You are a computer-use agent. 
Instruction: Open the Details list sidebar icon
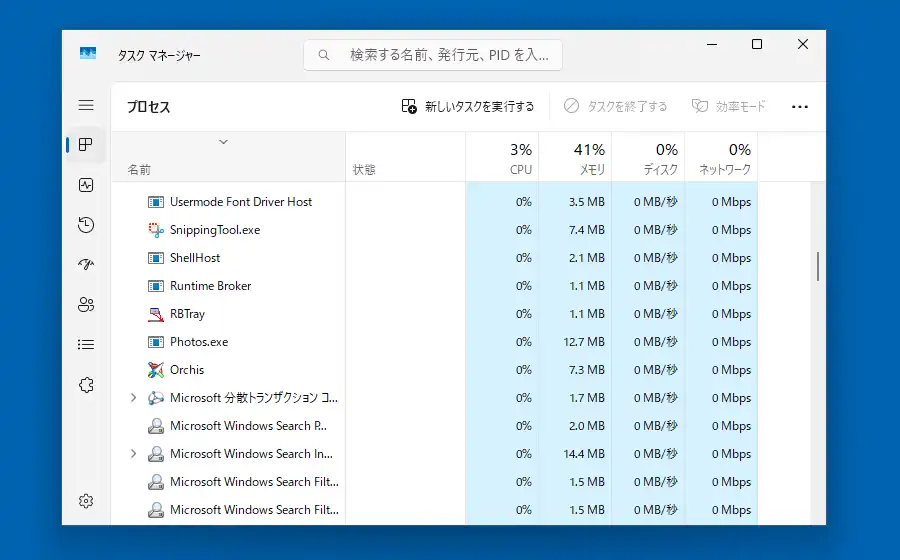click(x=86, y=344)
